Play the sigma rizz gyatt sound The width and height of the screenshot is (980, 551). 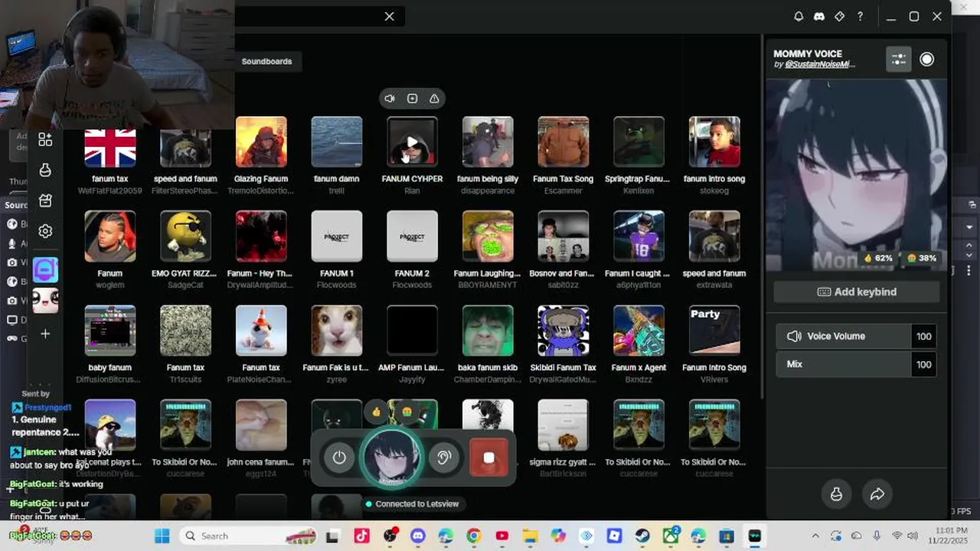click(x=563, y=425)
